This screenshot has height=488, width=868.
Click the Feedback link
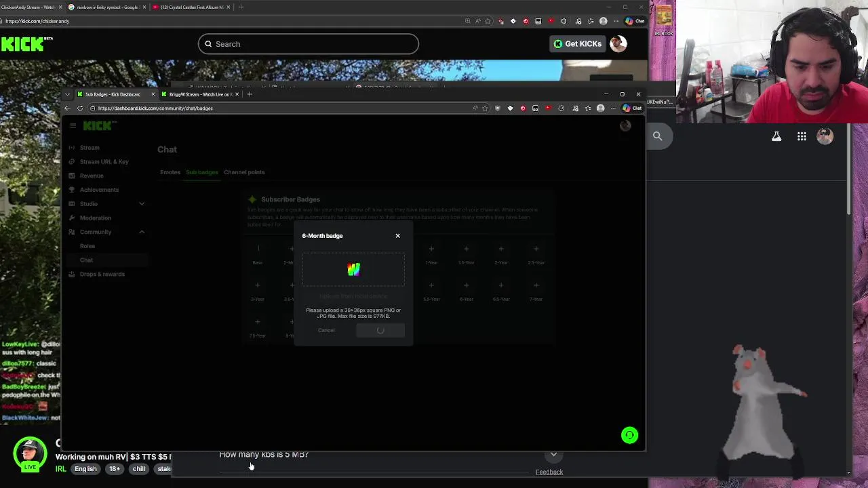(x=549, y=472)
